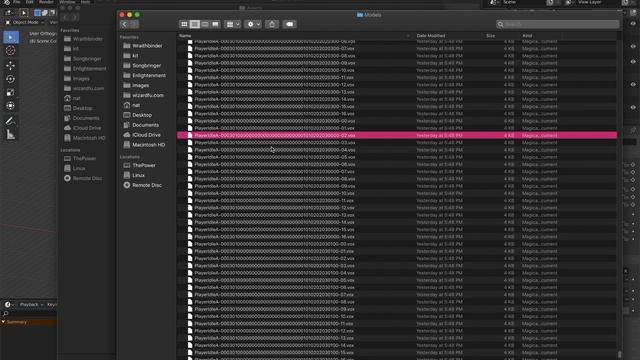640x360 pixels.
Task: Open Macintosh HD in back Finder window sidebar
Action: pos(89,138)
